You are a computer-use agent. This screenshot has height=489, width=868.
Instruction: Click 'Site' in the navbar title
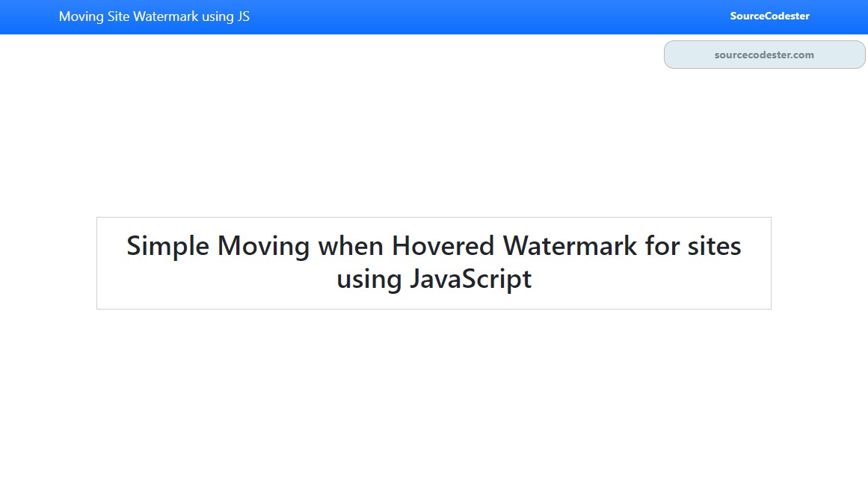(x=118, y=16)
